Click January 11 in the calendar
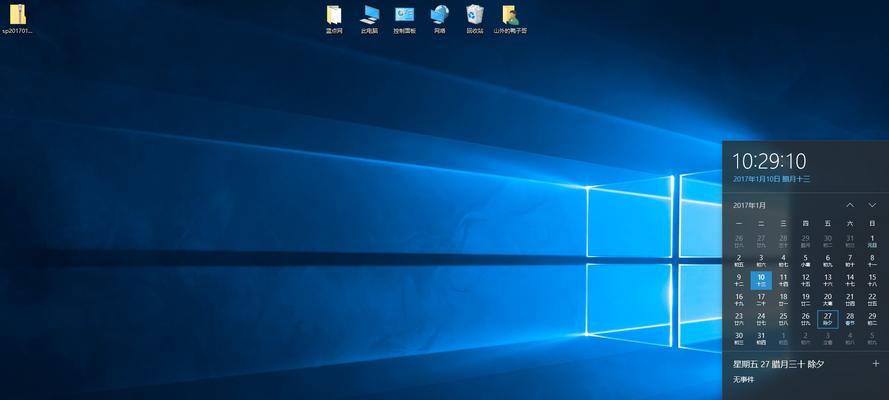Image resolution: width=889 pixels, height=400 pixels. [x=783, y=280]
